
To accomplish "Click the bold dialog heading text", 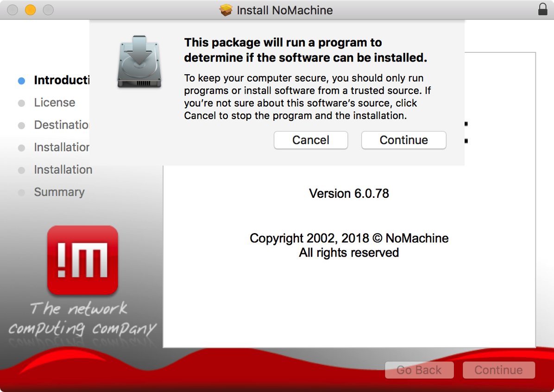I will (305, 50).
